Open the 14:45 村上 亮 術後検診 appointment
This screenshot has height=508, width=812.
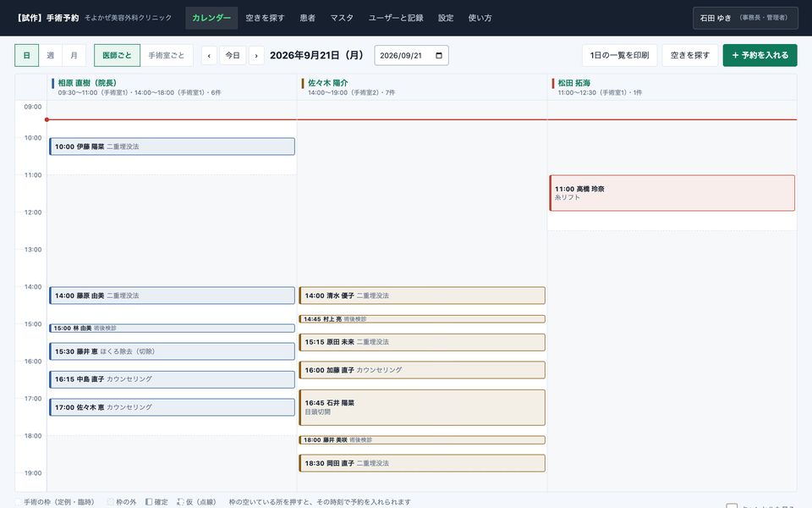point(422,319)
